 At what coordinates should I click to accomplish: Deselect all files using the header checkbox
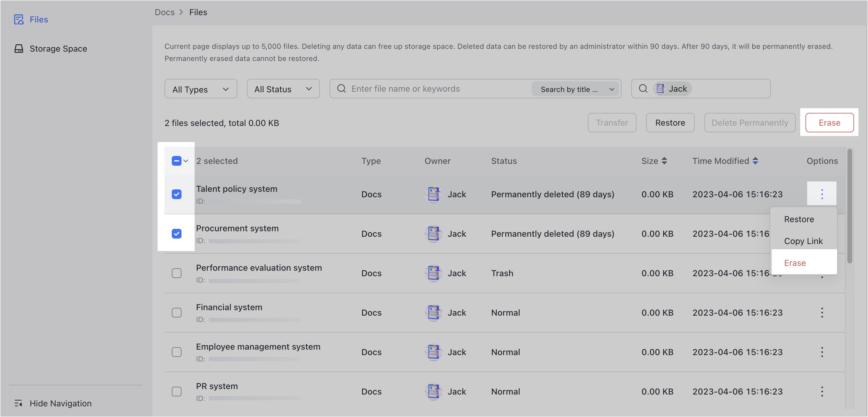[x=176, y=161]
